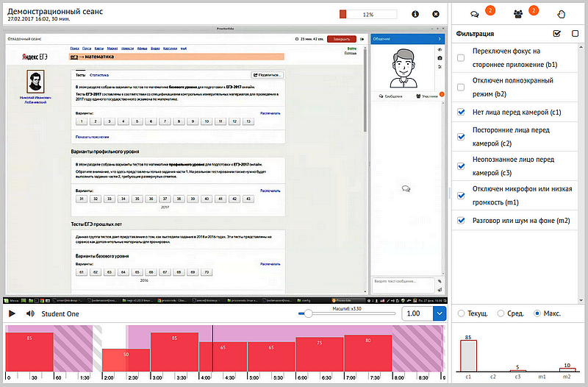Viewport: 588px width, 387px height.
Task: Click send message icon in chat panel
Action: click(440, 290)
